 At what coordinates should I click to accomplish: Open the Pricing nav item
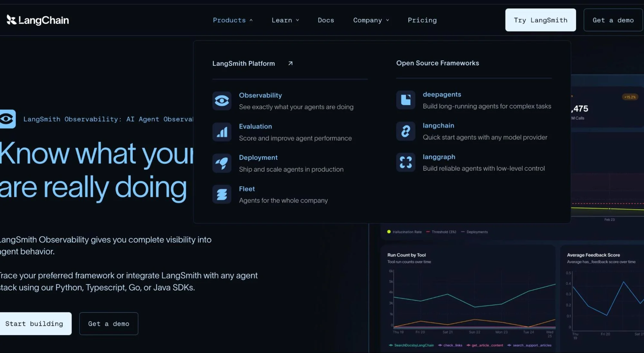(x=422, y=20)
